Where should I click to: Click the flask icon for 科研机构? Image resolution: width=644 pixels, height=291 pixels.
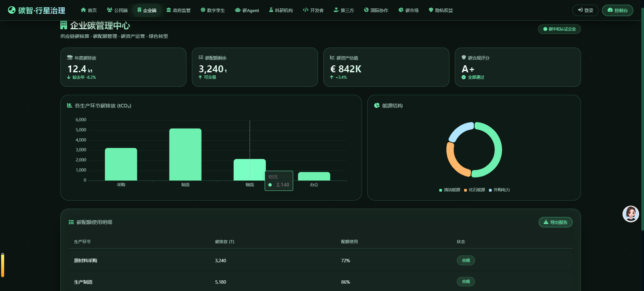pos(271,10)
